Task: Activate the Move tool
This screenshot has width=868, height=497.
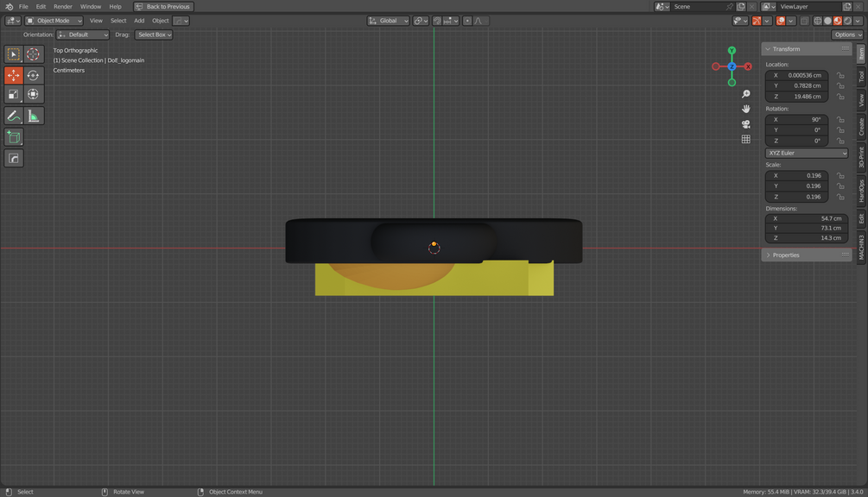Action: click(x=13, y=75)
